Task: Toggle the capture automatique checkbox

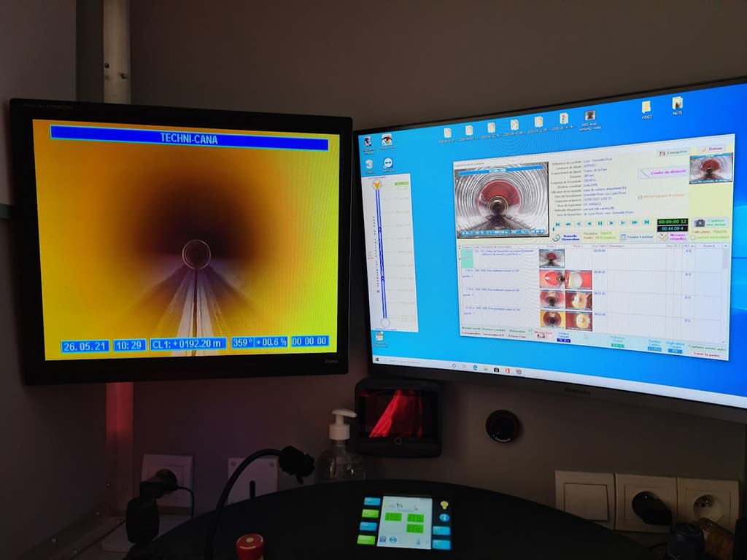Action: coord(693,238)
